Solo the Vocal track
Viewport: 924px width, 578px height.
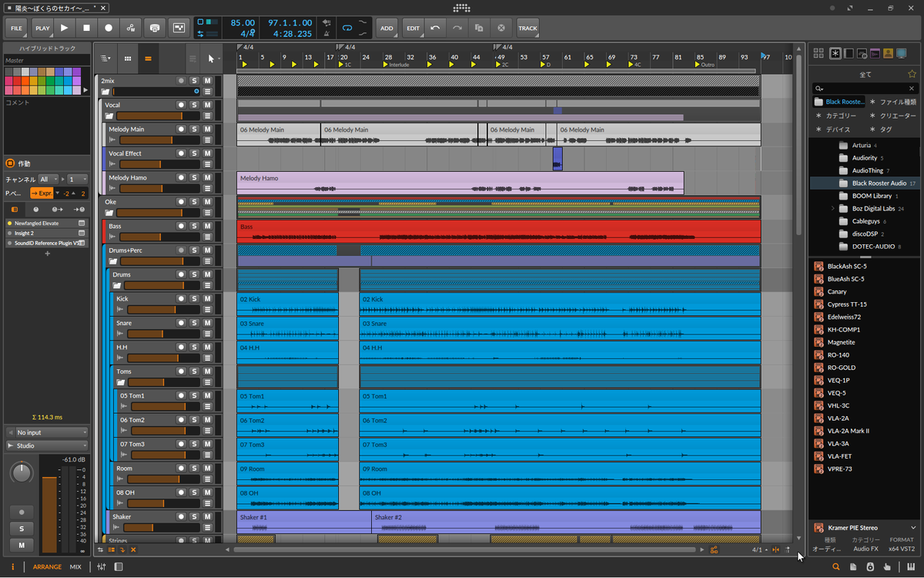pos(194,105)
